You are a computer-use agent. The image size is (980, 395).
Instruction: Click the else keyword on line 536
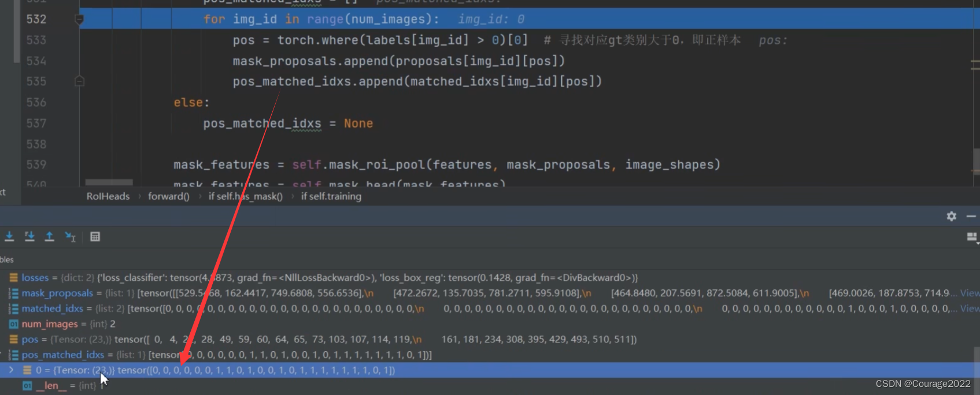[x=188, y=102]
